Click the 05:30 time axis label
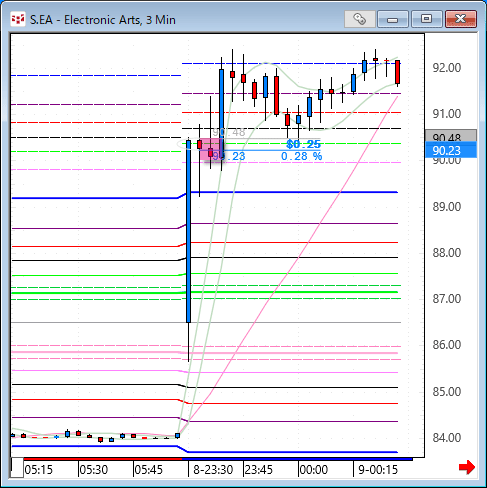This screenshot has height=488, width=487. pos(94,470)
